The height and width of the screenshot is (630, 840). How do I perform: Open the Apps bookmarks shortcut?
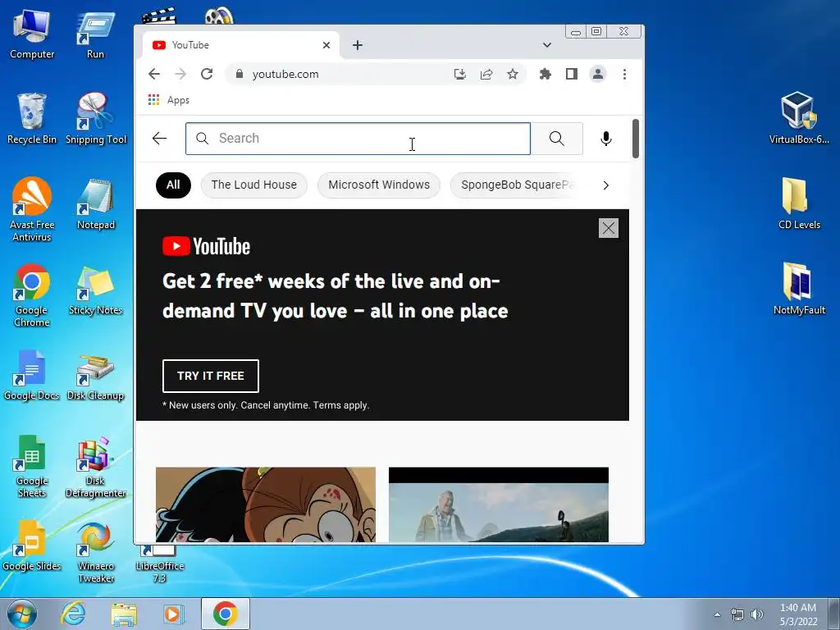[x=169, y=100]
